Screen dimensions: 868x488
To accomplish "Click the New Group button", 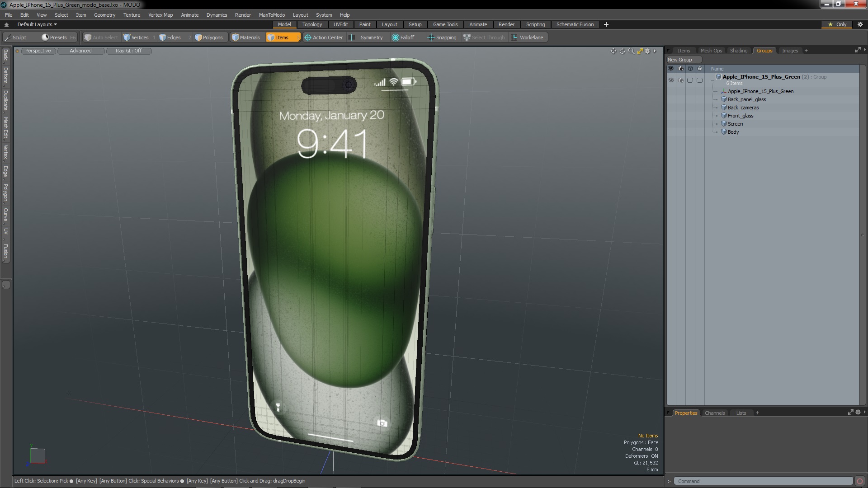I will pos(684,60).
